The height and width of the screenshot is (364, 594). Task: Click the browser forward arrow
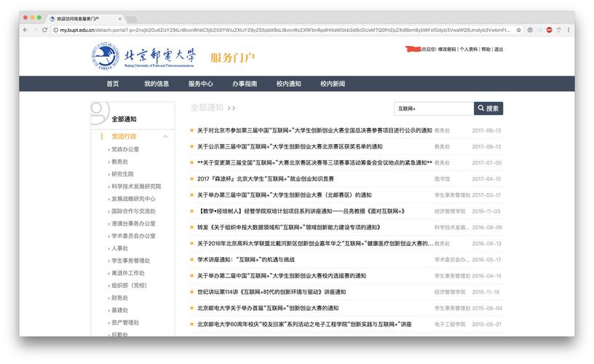coord(35,30)
